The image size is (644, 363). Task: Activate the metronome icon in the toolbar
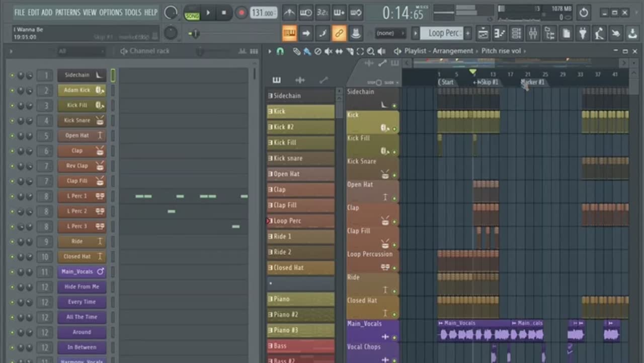(x=289, y=13)
